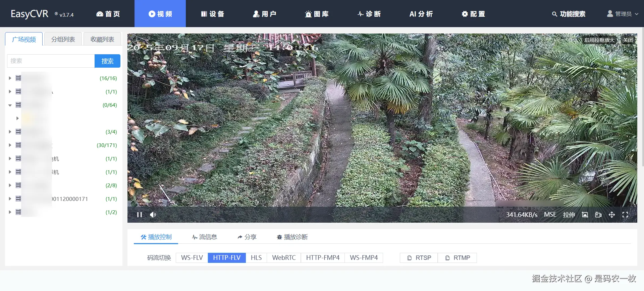Image resolution: width=644 pixels, height=291 pixels.
Task: Switch stream to WebRTC
Action: (x=284, y=258)
